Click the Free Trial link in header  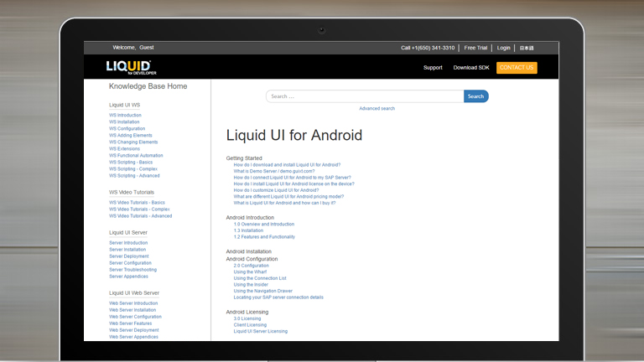(x=475, y=48)
